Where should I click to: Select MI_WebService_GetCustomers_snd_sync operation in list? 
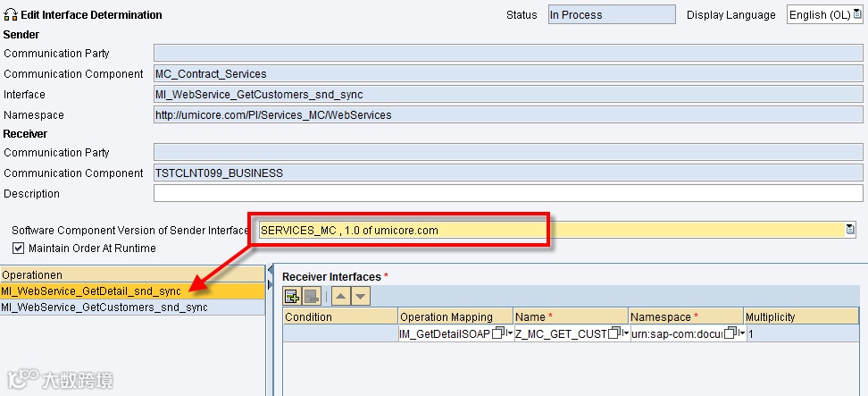[x=132, y=308]
